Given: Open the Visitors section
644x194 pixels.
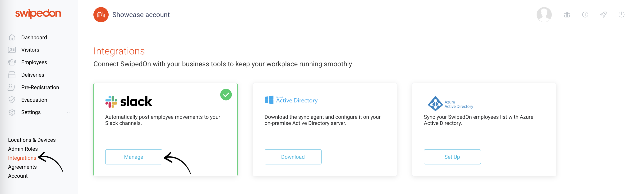Looking at the screenshot, I should 30,50.
